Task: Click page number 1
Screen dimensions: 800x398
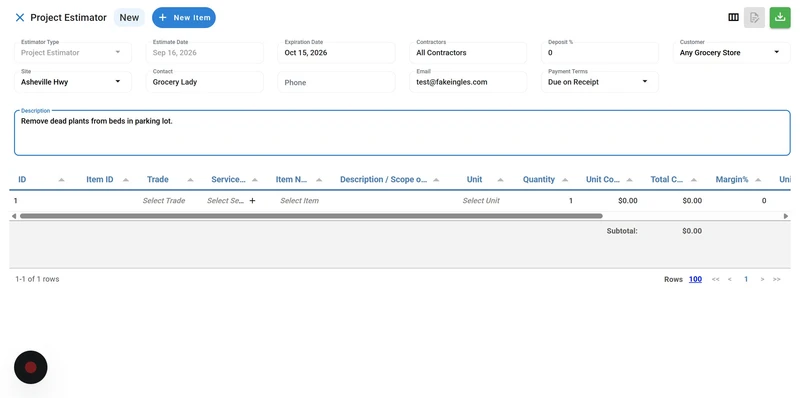Action: click(746, 279)
